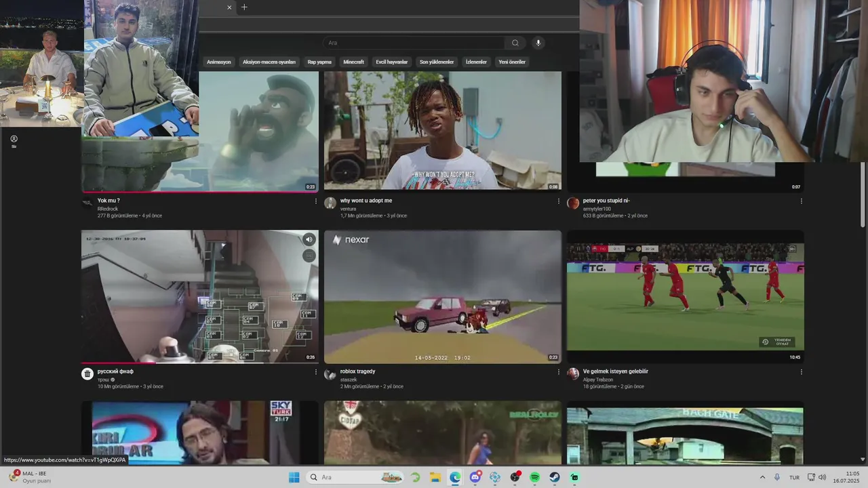The height and width of the screenshot is (488, 868).
Task: Open a new browser tab with plus icon
Action: tap(244, 7)
